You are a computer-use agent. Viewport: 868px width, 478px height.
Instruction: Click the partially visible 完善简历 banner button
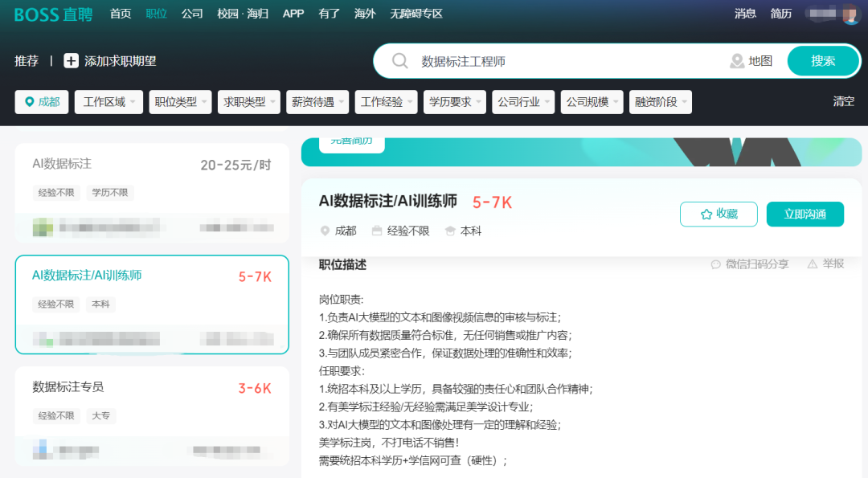click(351, 145)
